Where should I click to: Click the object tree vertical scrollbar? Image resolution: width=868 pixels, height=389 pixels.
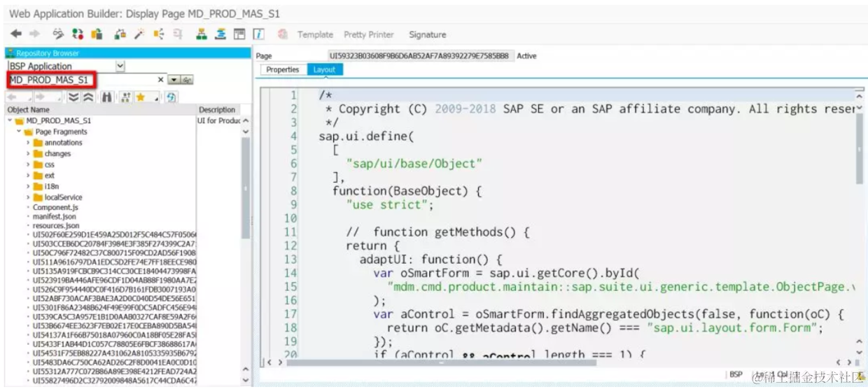point(246,188)
